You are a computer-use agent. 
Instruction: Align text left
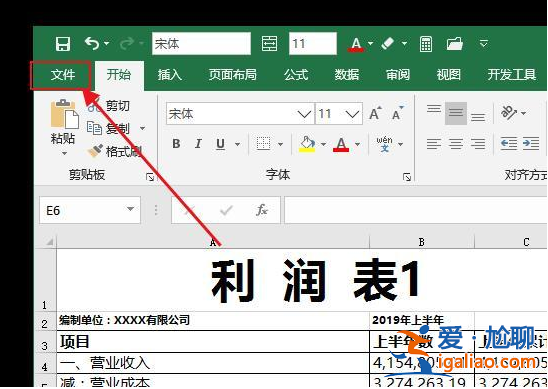434,144
